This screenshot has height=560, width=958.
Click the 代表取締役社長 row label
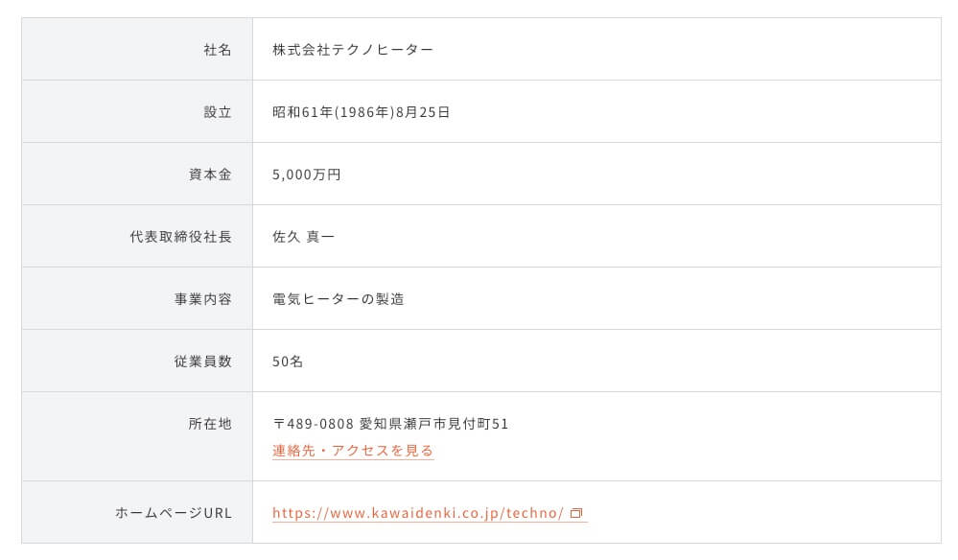tap(181, 237)
